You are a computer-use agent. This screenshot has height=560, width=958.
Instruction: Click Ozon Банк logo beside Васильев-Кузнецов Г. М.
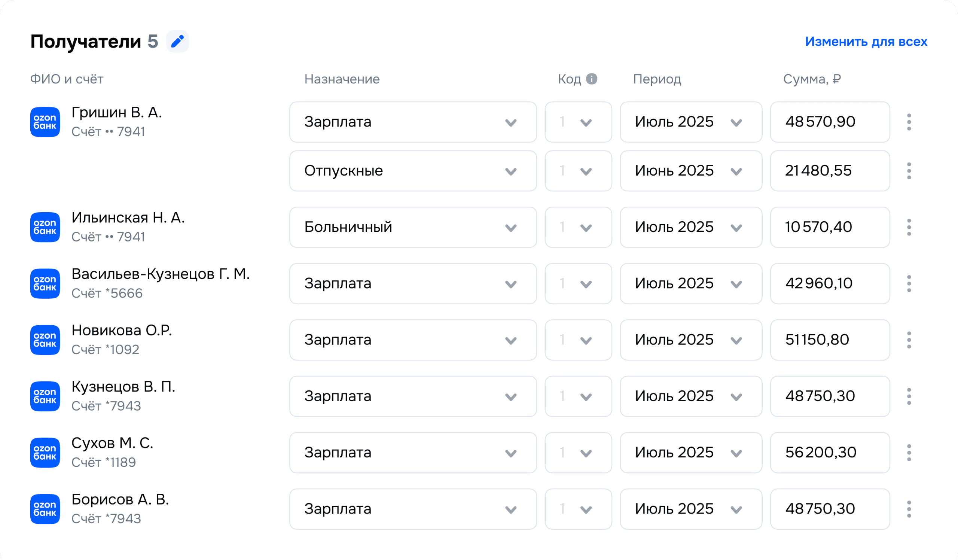45,284
